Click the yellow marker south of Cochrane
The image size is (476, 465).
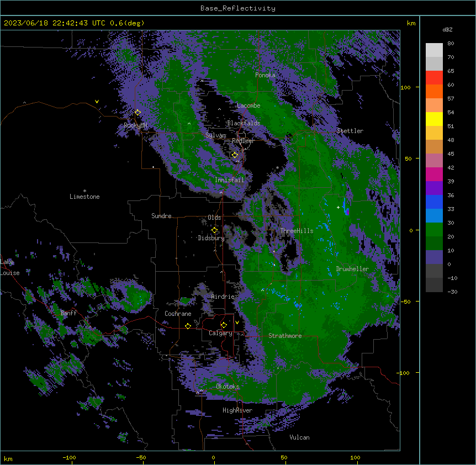click(188, 326)
